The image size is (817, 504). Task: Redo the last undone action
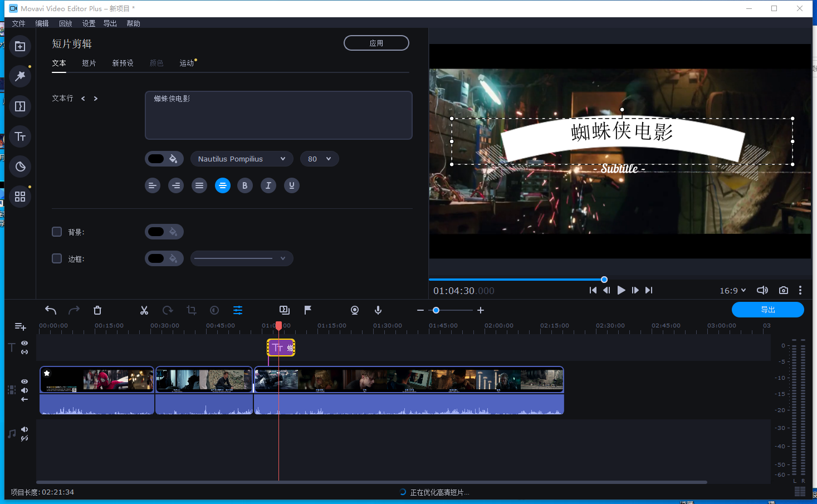click(x=74, y=310)
